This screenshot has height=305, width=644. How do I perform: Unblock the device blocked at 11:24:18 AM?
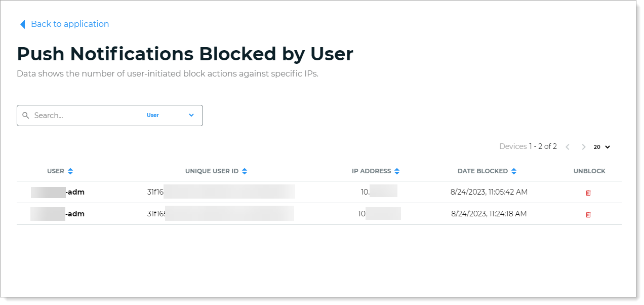click(x=588, y=214)
